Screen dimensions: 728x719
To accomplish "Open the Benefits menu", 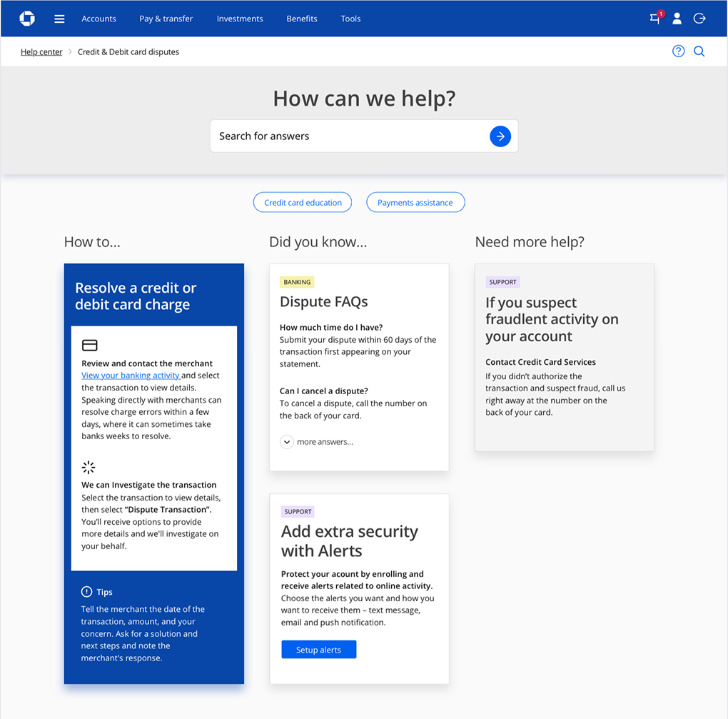I will [302, 19].
